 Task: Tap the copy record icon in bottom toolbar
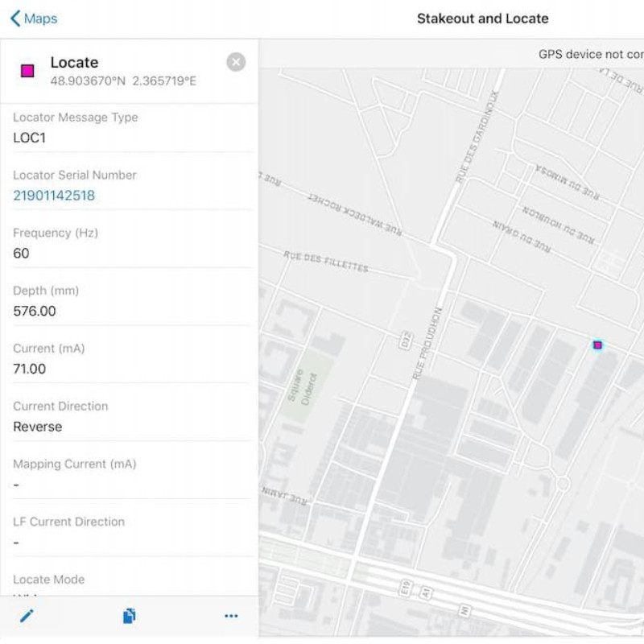coord(130,615)
